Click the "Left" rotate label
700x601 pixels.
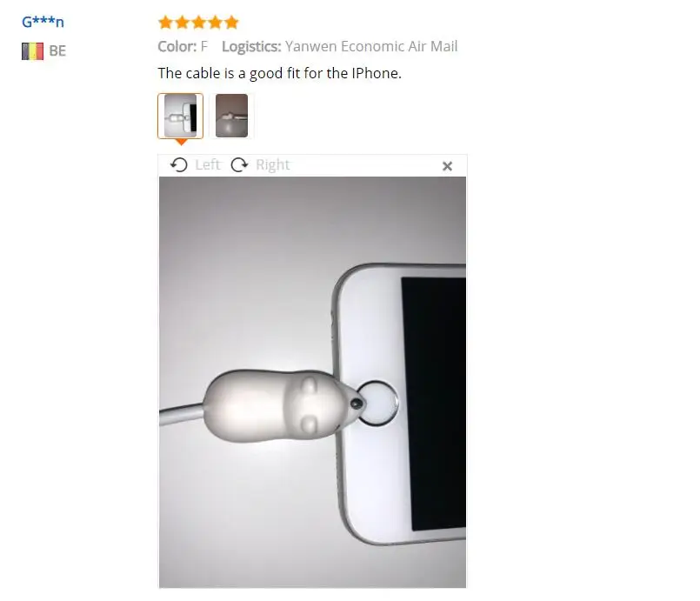click(208, 164)
